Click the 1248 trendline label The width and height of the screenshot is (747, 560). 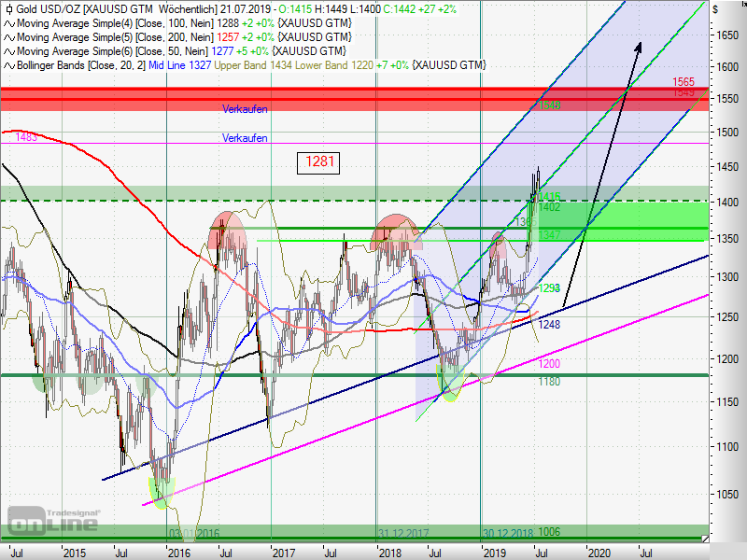coord(549,325)
